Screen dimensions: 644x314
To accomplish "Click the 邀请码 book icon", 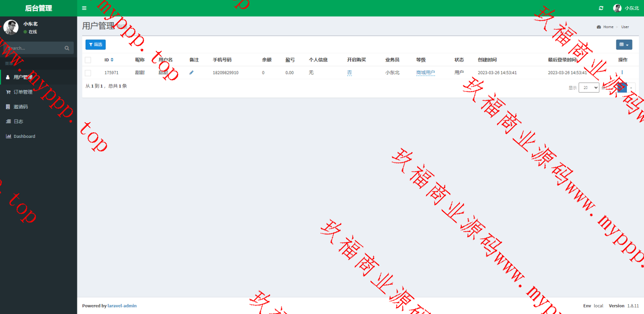I will pyautogui.click(x=8, y=107).
